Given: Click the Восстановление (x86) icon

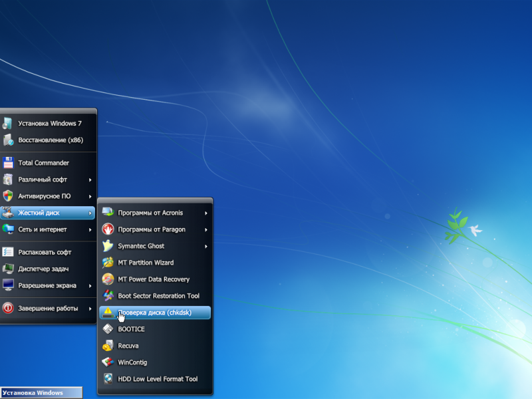Looking at the screenshot, I should [x=7, y=140].
